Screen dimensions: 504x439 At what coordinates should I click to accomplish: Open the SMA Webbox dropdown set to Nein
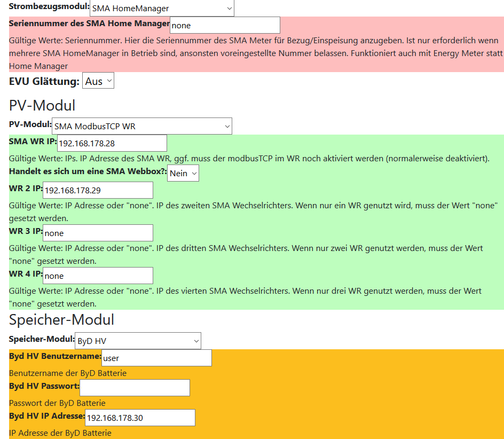click(183, 173)
